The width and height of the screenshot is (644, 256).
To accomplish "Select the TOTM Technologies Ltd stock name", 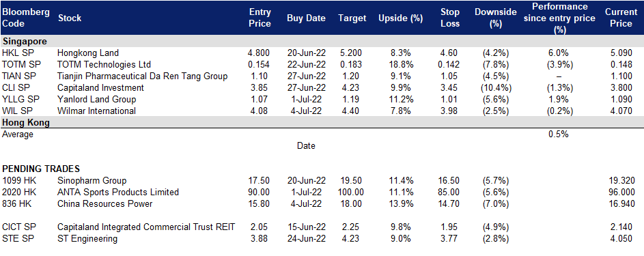I will tap(104, 64).
